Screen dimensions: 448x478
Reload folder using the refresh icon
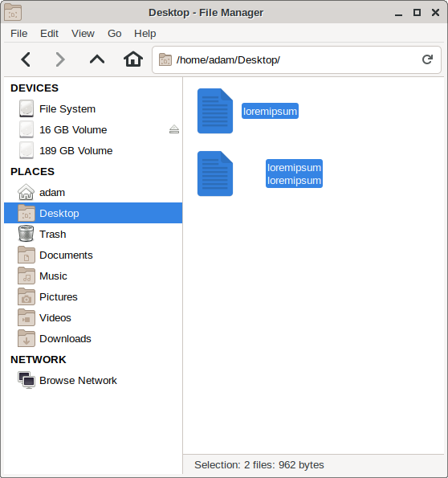click(427, 59)
